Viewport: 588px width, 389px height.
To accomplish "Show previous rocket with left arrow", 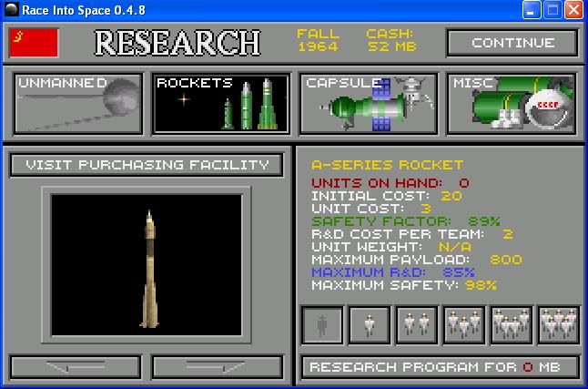I will point(76,367).
